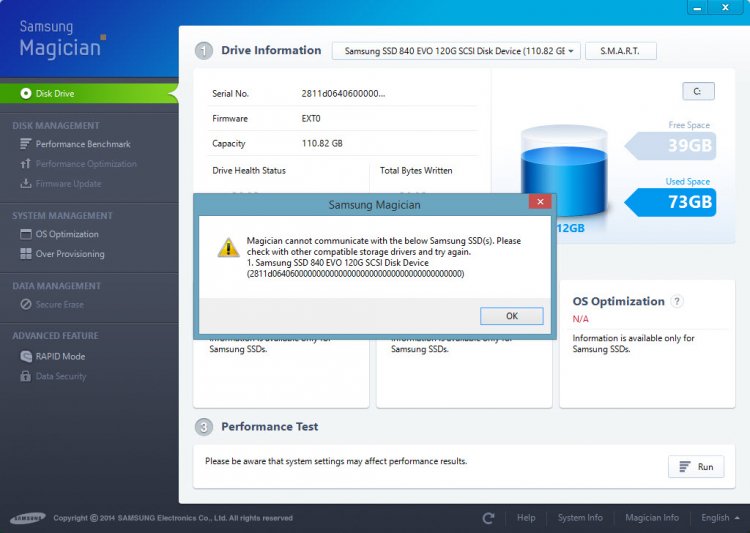The width and height of the screenshot is (750, 533).
Task: Click the refresh icon in the footer
Action: click(488, 518)
